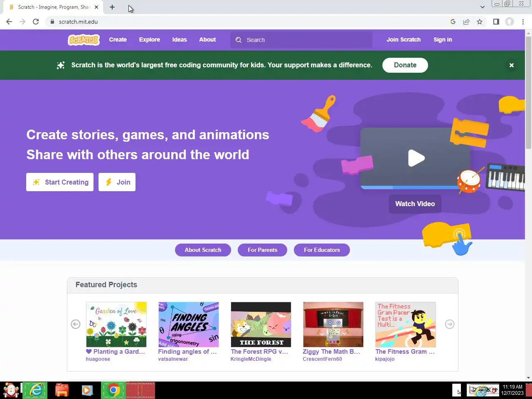Open author vatsalnewar profile
Image resolution: width=532 pixels, height=399 pixels.
click(x=173, y=359)
